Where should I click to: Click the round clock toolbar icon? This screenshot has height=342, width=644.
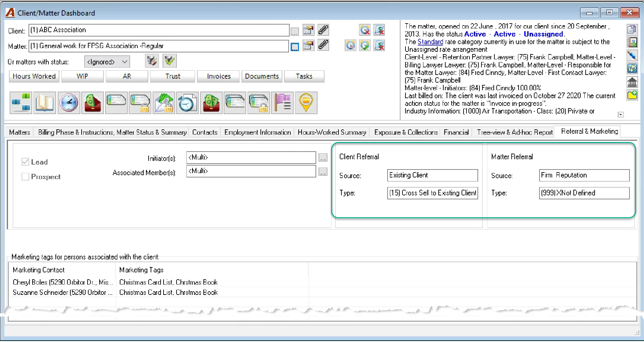pyautogui.click(x=69, y=103)
